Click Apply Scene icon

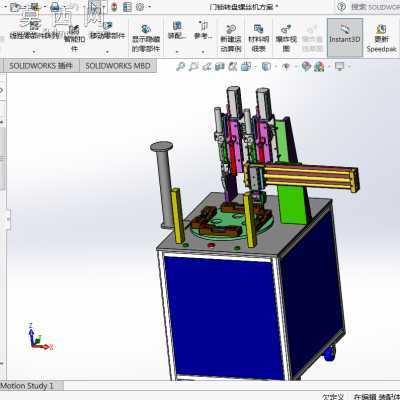point(319,67)
